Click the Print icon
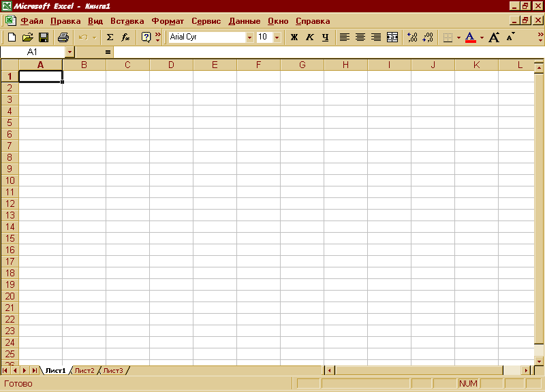This screenshot has height=392, width=545. tap(63, 37)
